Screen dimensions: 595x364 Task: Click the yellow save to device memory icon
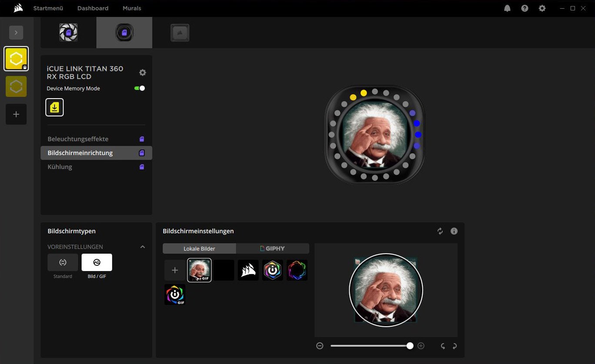[x=54, y=107]
